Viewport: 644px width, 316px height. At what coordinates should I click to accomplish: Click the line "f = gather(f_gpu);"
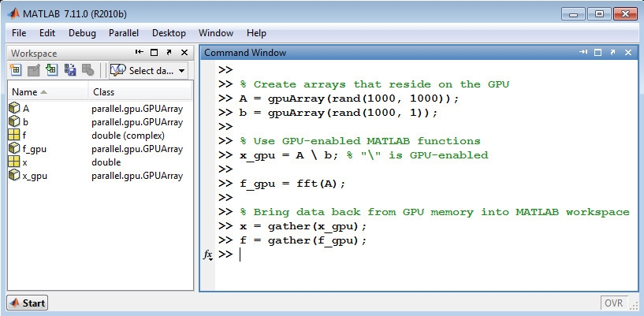click(x=303, y=240)
